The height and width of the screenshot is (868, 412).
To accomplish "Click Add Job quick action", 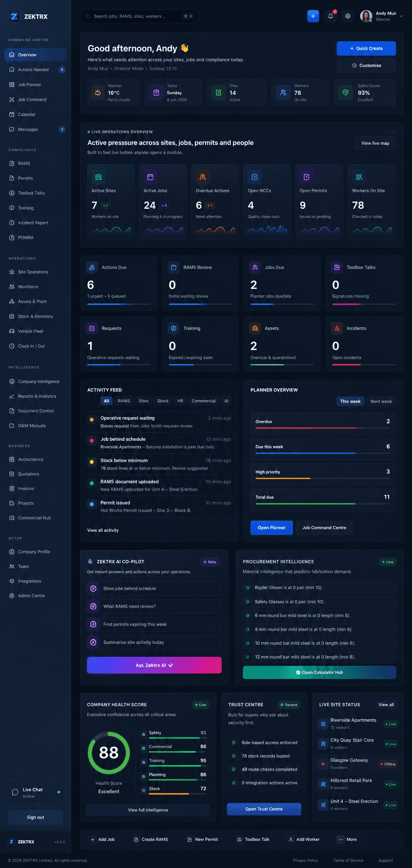I will [103, 839].
